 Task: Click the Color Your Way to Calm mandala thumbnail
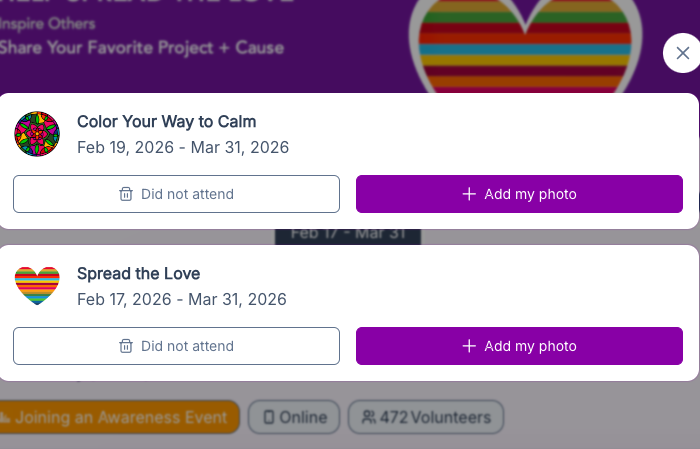(37, 134)
